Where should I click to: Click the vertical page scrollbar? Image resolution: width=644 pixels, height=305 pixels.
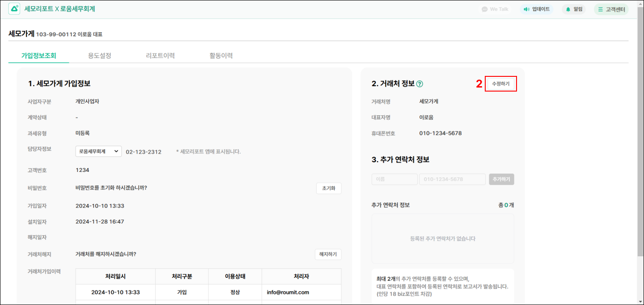click(x=640, y=134)
